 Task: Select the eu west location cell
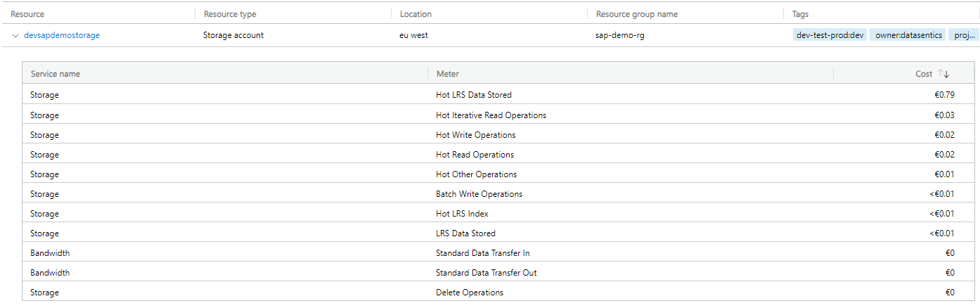pyautogui.click(x=415, y=35)
